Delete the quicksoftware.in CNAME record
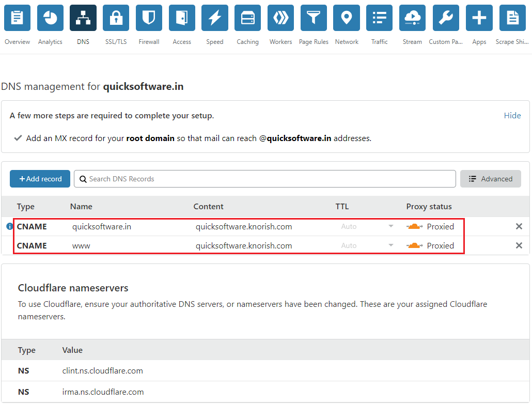 click(x=519, y=226)
